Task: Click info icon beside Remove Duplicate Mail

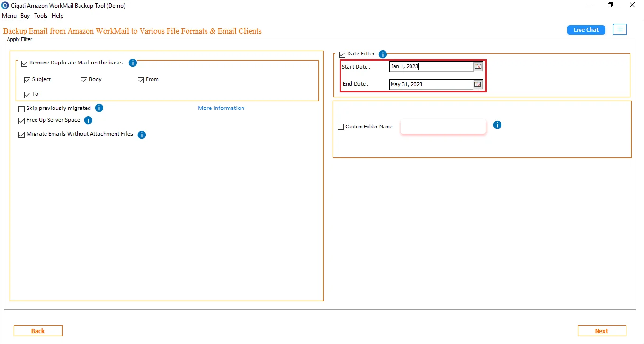Action: coord(133,63)
